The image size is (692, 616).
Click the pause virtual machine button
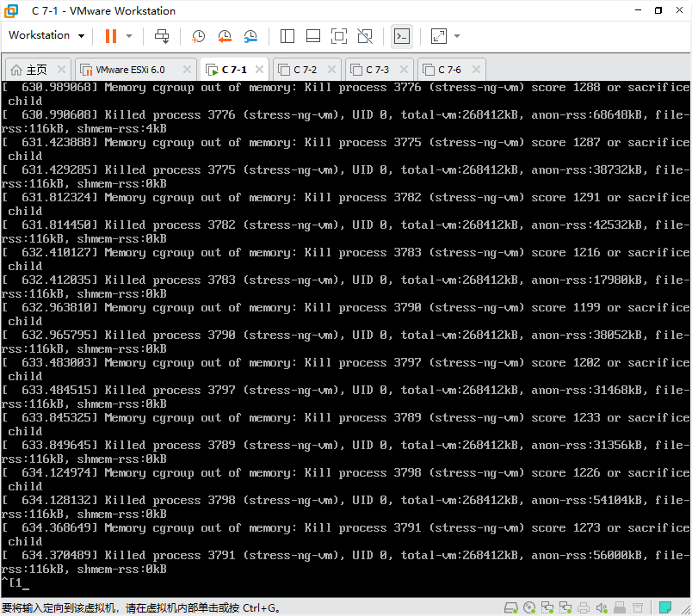pos(110,36)
